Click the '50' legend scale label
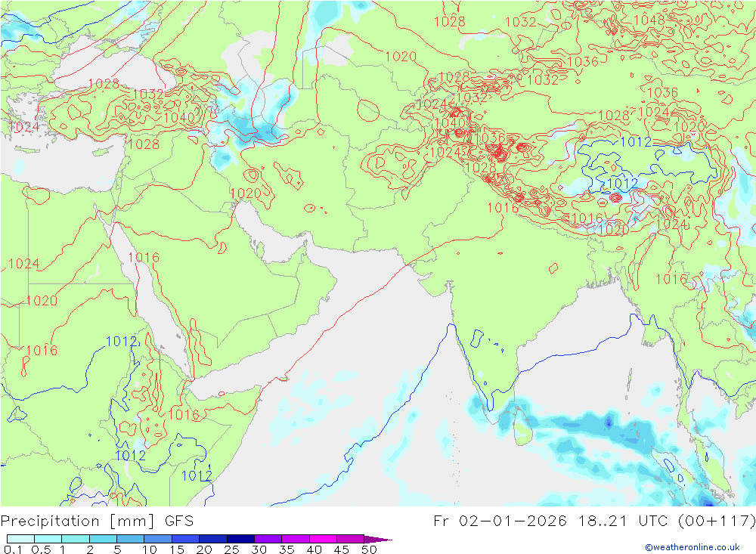This screenshot has width=756, height=554. point(369,549)
